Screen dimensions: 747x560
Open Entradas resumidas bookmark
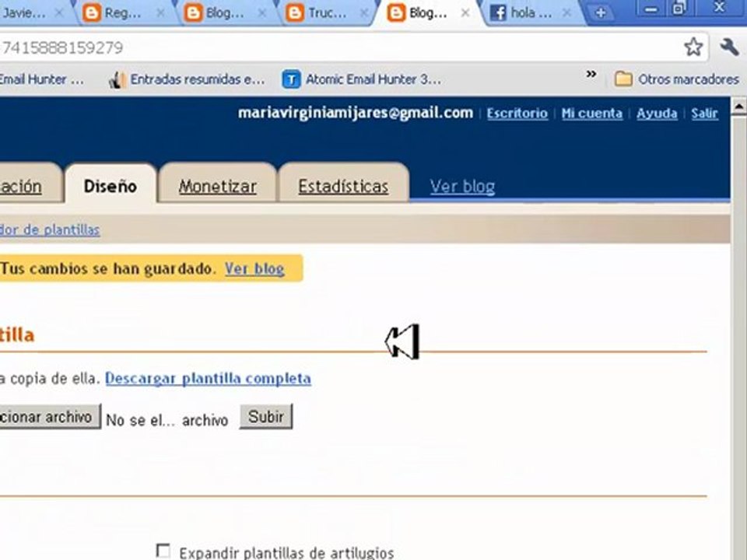point(187,79)
